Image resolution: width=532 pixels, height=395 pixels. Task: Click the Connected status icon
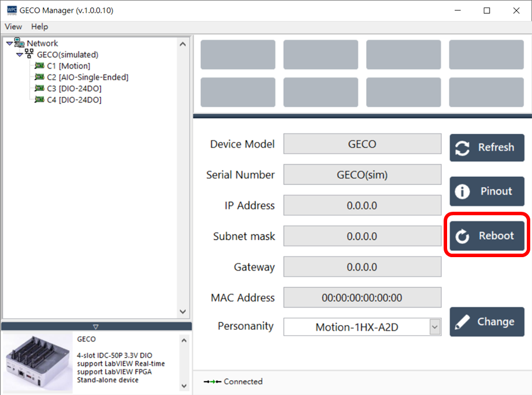click(212, 382)
